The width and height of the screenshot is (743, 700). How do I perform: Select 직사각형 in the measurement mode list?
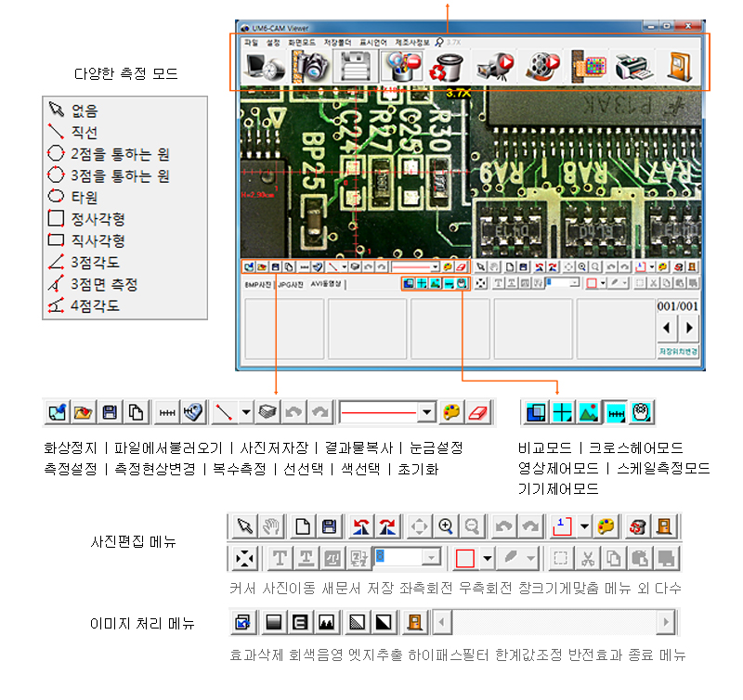pyautogui.click(x=86, y=240)
